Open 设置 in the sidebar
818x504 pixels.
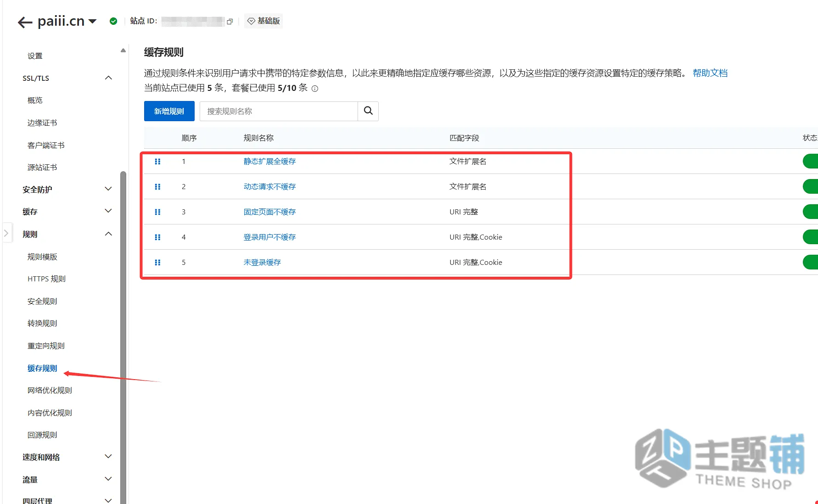35,56
